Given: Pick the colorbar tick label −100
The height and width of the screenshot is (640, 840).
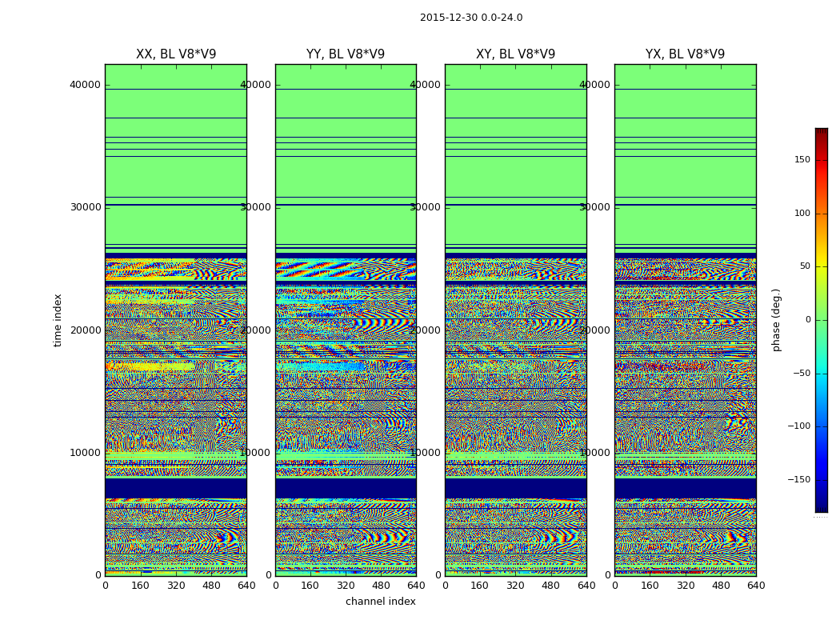Looking at the screenshot, I should (x=798, y=426).
